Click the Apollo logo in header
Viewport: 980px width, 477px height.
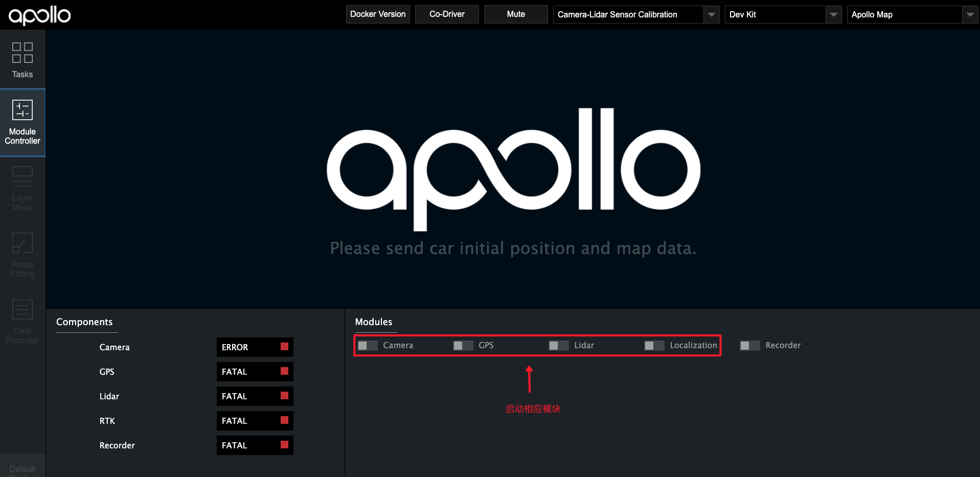point(39,15)
